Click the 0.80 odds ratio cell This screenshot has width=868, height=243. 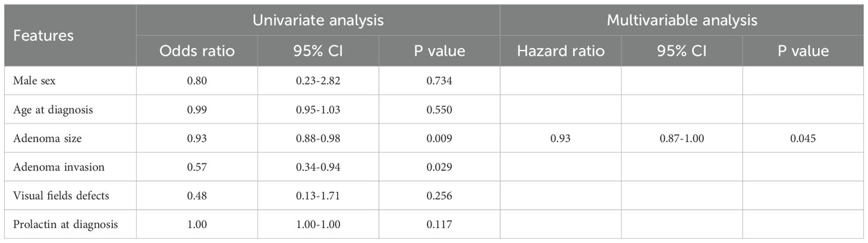[x=197, y=81]
